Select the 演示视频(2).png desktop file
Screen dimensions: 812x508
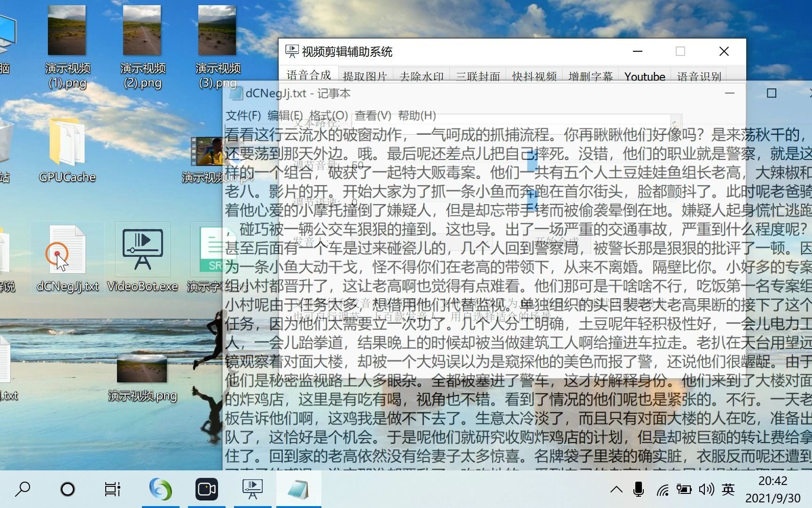142,47
